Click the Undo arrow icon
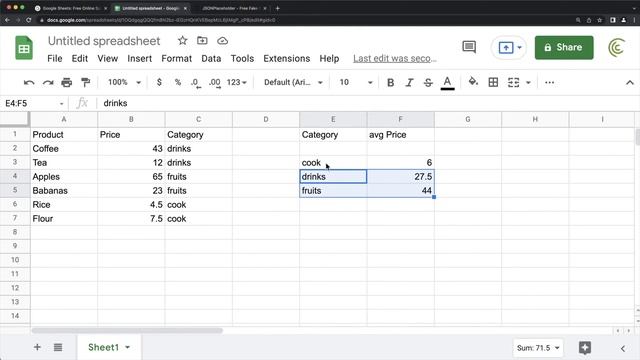Screen dimensions: 640x360 coord(29,82)
